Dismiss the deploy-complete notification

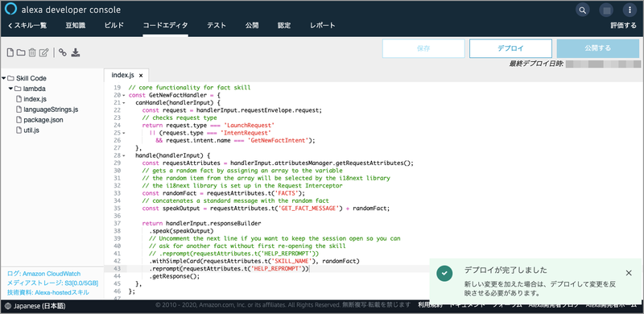[x=629, y=272]
